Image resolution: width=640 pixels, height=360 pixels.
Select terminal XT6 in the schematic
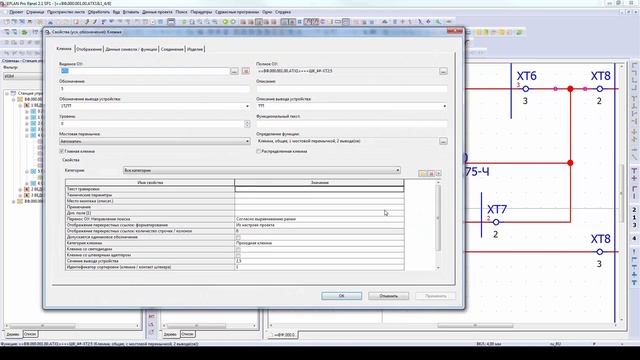(x=526, y=89)
